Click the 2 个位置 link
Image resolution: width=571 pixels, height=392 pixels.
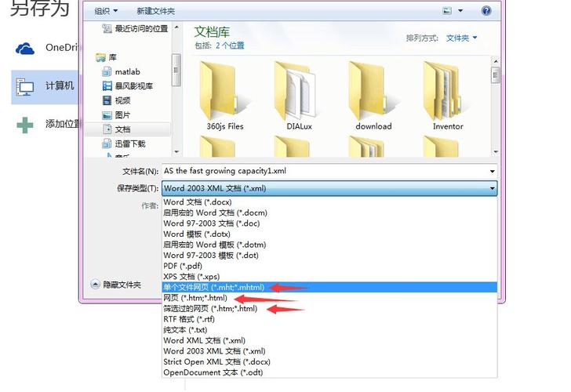230,45
